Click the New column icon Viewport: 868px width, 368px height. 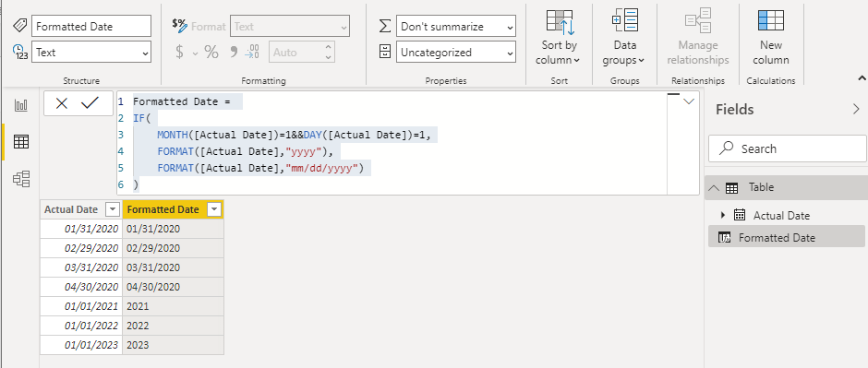(x=770, y=37)
